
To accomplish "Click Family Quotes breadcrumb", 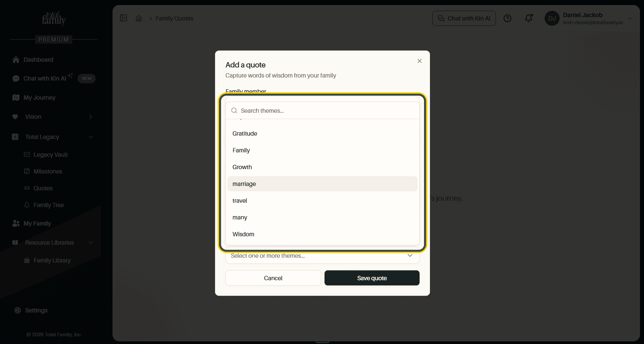I will click(x=174, y=18).
